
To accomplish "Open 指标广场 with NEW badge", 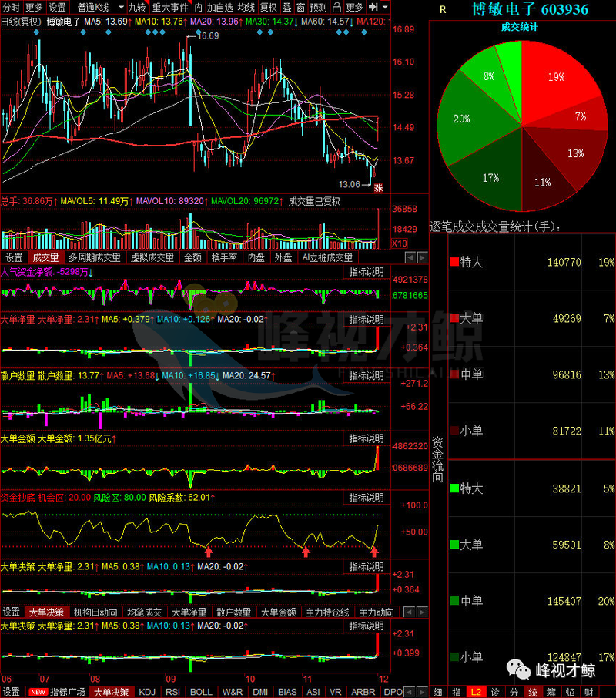I will 58,692.
